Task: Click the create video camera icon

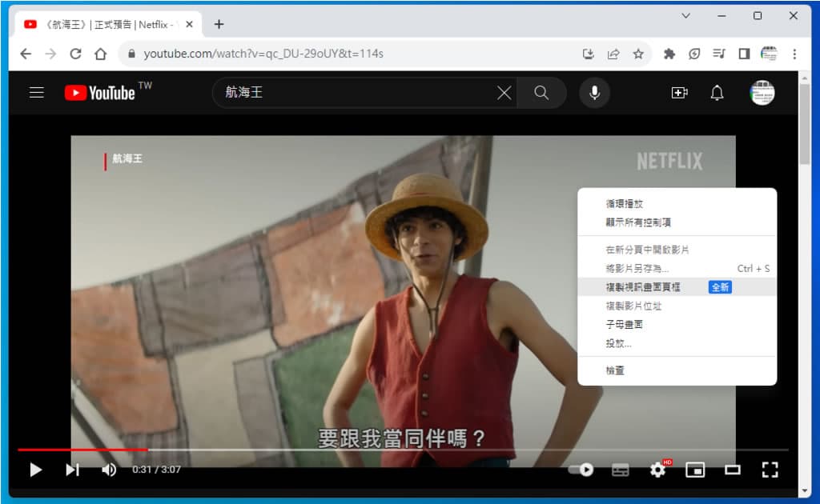Action: (679, 93)
